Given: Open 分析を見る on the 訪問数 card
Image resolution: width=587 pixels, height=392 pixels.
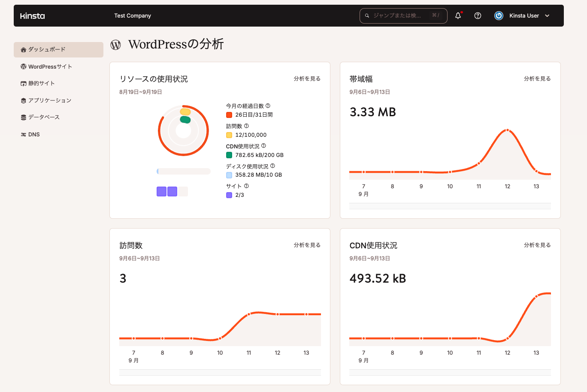Looking at the screenshot, I should [x=306, y=245].
